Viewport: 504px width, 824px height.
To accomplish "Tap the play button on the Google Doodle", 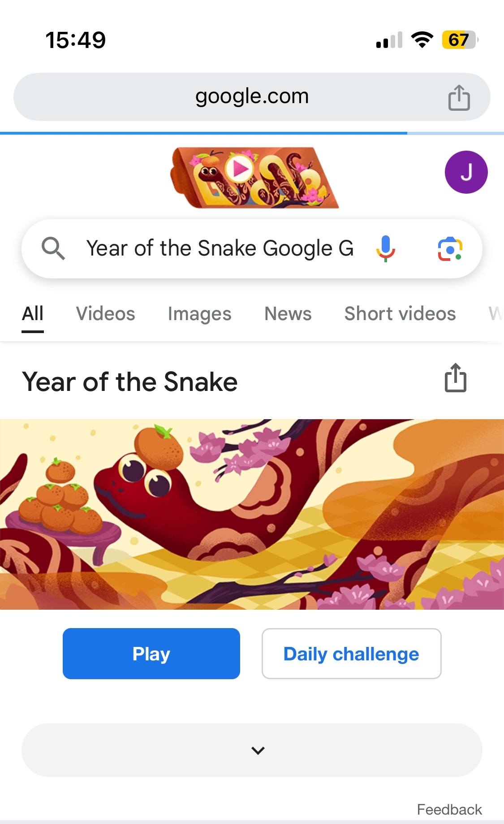I will [x=240, y=169].
